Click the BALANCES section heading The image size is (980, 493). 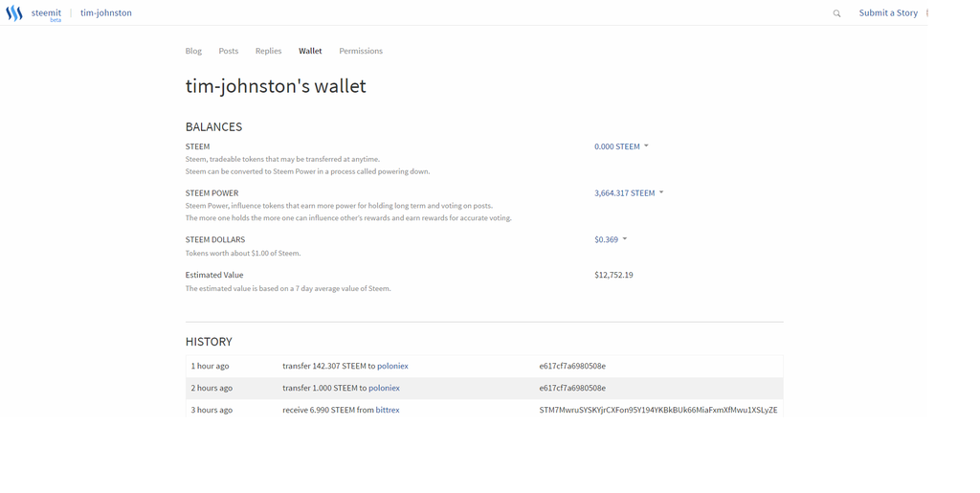[213, 127]
